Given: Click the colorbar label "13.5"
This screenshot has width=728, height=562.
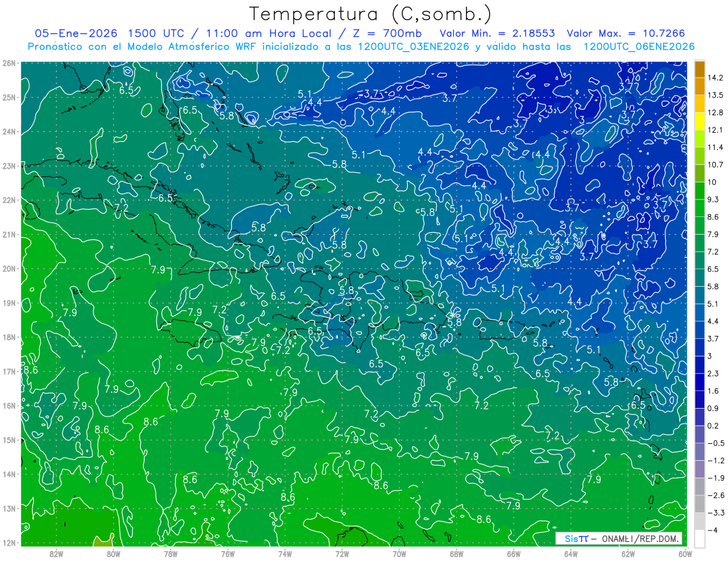Looking at the screenshot, I should [x=715, y=95].
